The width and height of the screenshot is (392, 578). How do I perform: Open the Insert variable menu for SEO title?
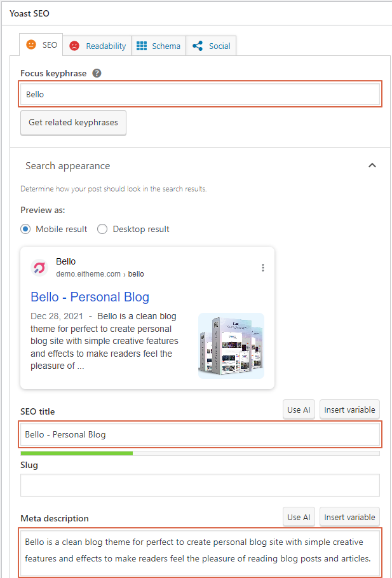(x=349, y=409)
